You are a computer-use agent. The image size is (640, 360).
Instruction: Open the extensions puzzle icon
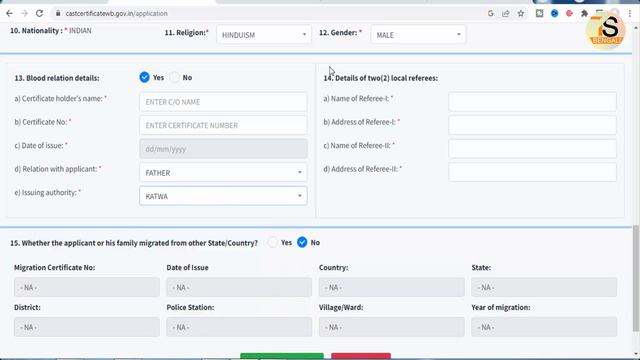[584, 13]
